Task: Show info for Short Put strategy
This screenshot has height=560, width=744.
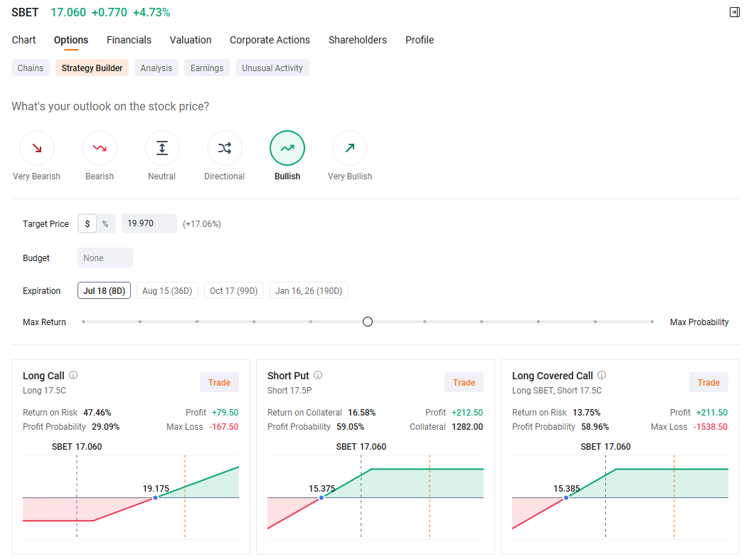Action: (318, 375)
